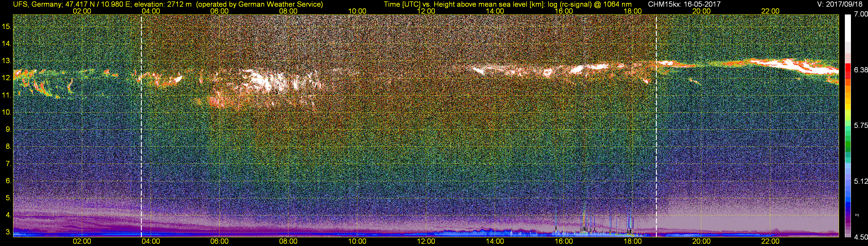
Task: Click the '9.' height axis label
Action: click(8, 129)
